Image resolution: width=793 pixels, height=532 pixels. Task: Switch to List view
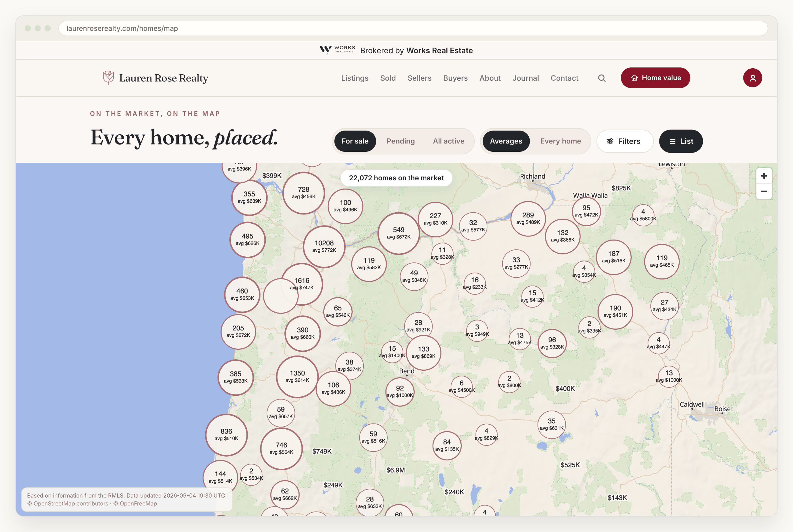click(681, 141)
